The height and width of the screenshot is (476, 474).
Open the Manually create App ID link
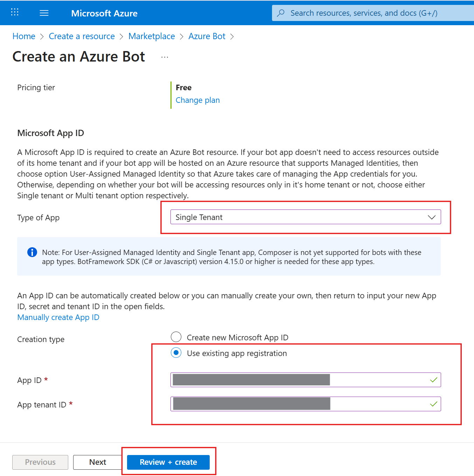58,317
